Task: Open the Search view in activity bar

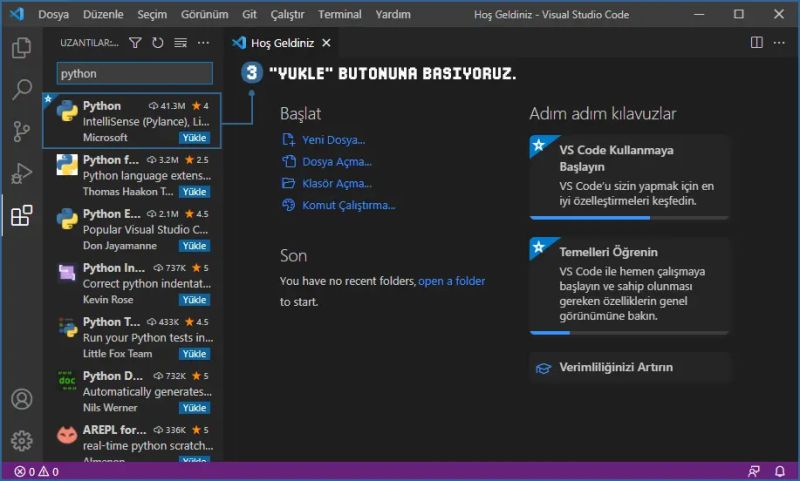Action: 21,89
